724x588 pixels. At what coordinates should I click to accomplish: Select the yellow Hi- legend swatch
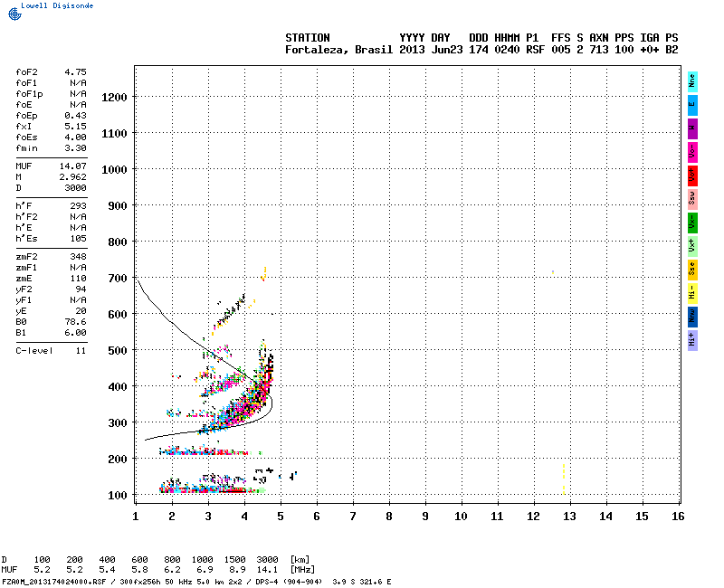pyautogui.click(x=692, y=293)
